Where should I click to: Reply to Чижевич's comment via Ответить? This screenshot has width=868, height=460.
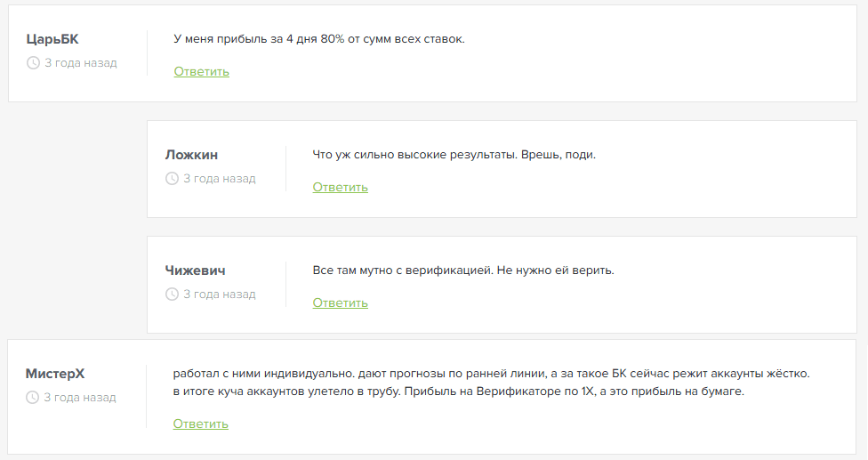(341, 303)
